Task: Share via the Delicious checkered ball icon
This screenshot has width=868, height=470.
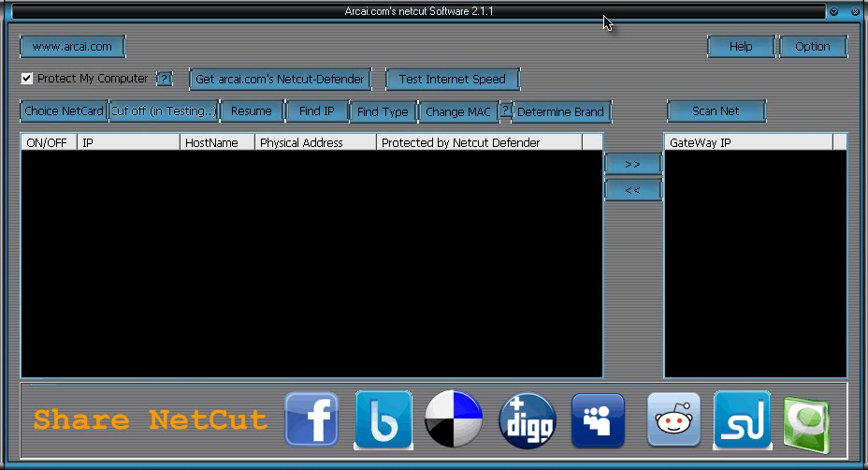Action: click(454, 419)
